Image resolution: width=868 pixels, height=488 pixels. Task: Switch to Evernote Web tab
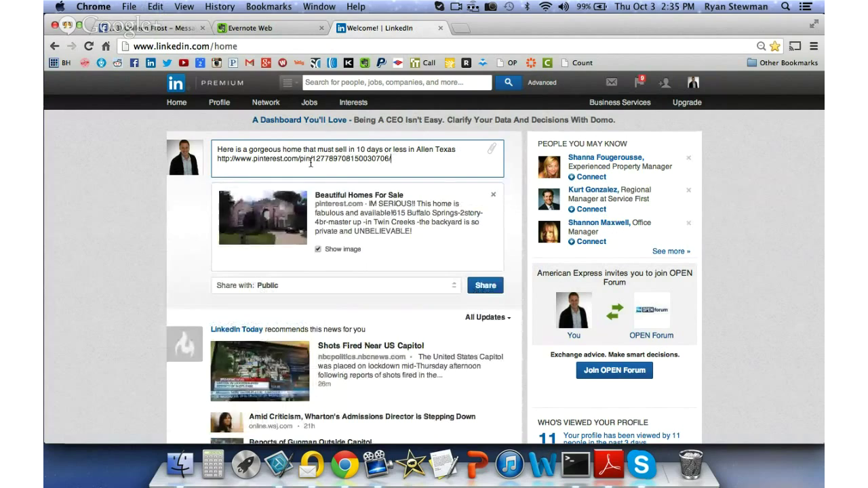point(271,28)
